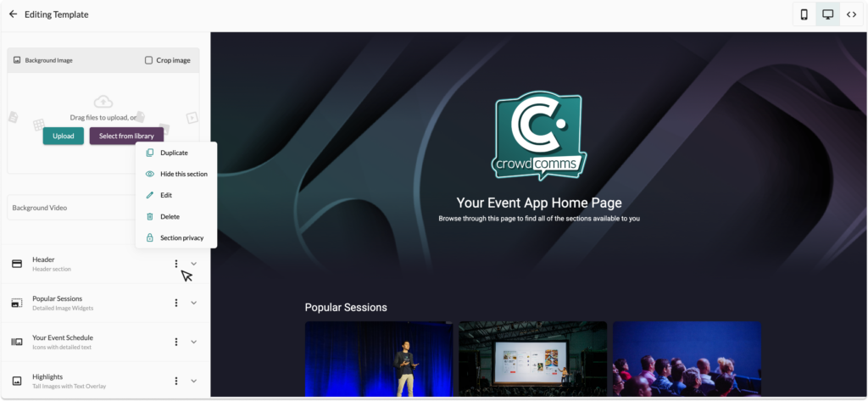Expand the Highlights chevron
Image resolution: width=868 pixels, height=401 pixels.
[194, 381]
